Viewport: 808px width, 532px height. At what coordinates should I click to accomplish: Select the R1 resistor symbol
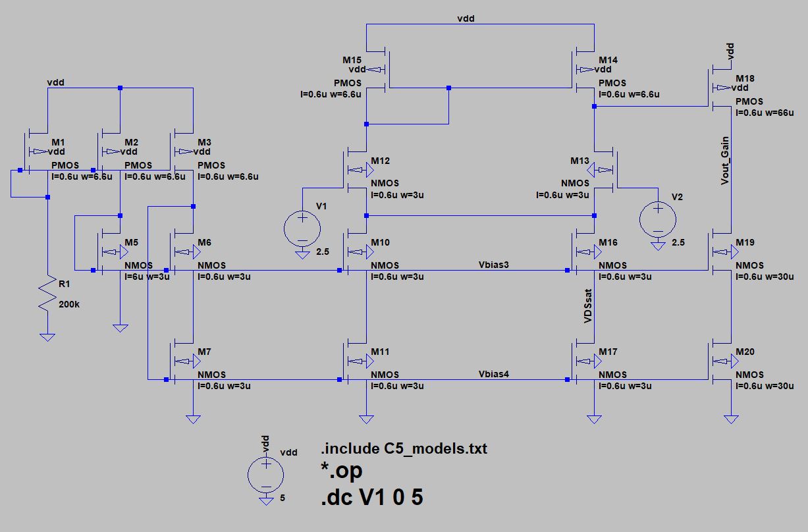tap(47, 294)
